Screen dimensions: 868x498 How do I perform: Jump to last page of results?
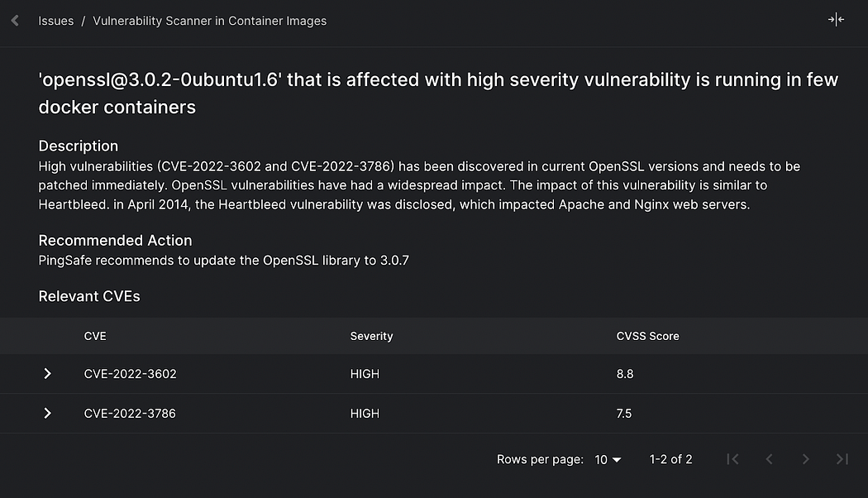click(842, 459)
